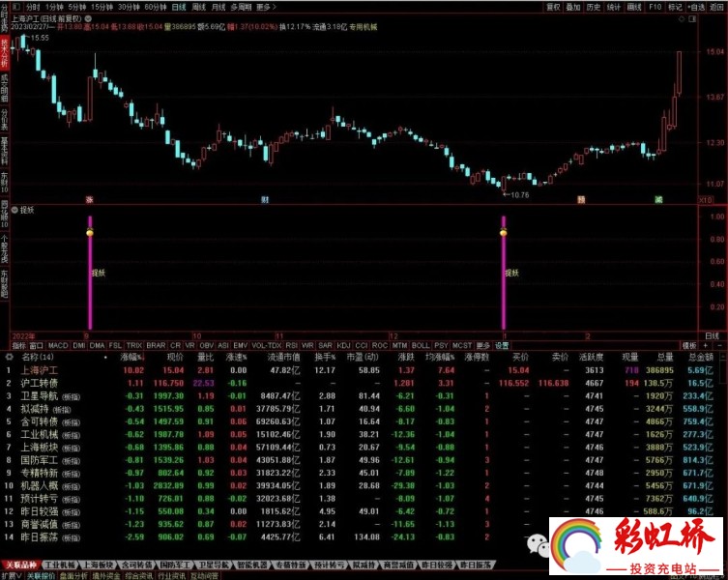The width and height of the screenshot is (728, 580).
Task: Click the minus zoom button near 模板
Action: [x=720, y=345]
